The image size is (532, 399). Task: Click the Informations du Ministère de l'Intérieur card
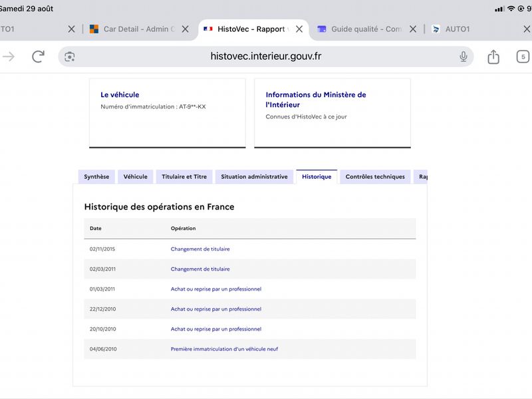coord(332,113)
